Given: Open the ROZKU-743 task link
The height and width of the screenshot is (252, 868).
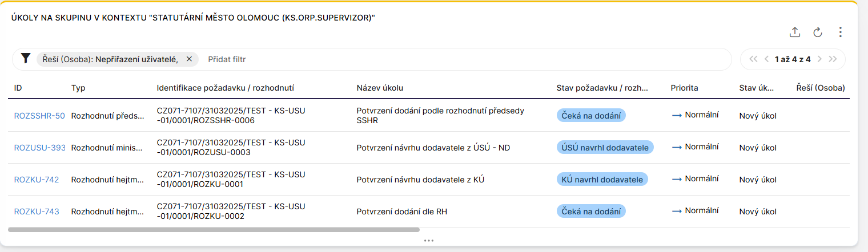Looking at the screenshot, I should pyautogui.click(x=37, y=212).
